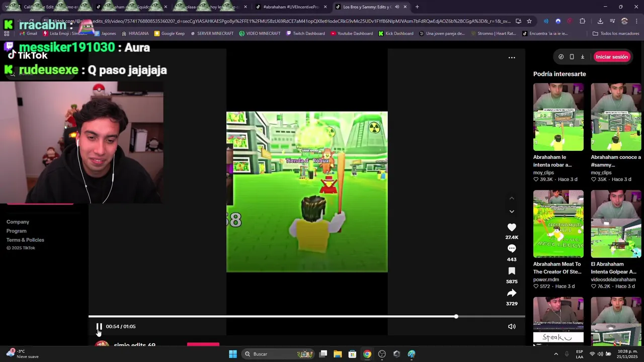Click the phone app icon in header
This screenshot has width=644, height=362.
click(572, 57)
